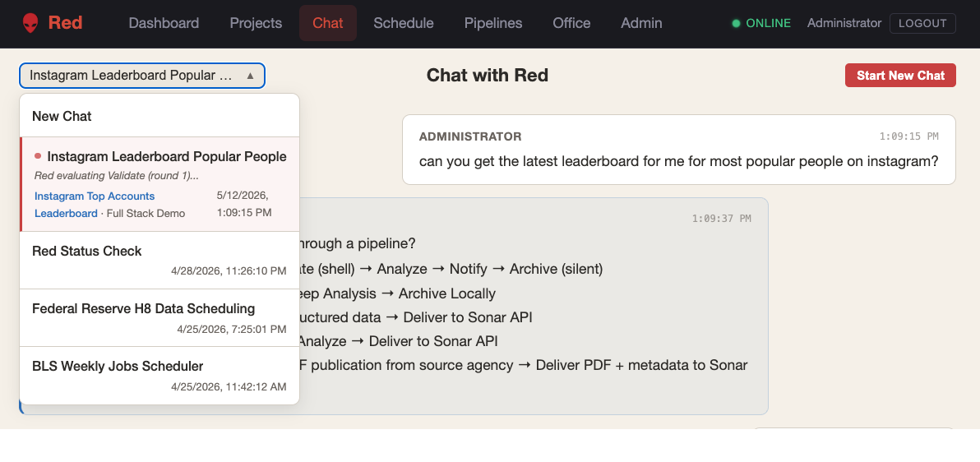Screen dimensions: 980x462
Task: Click "Red evaluating Validate (round 1)..." status text
Action: [x=117, y=176]
